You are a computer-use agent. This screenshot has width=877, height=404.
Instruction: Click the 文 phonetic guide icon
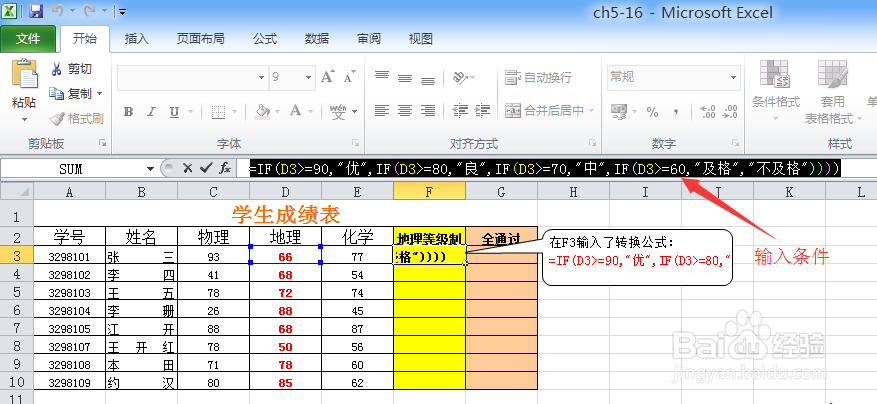point(338,111)
